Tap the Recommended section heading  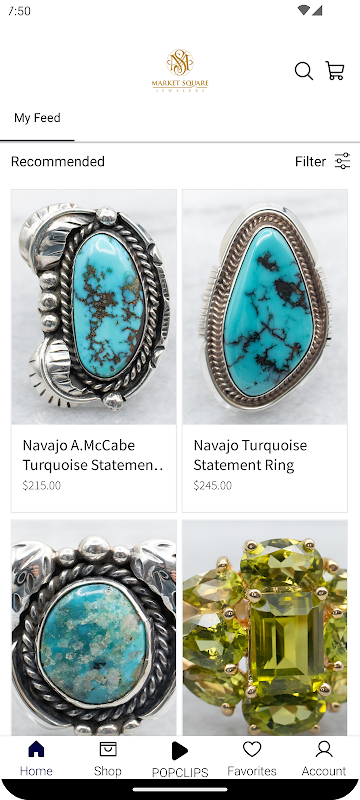pyautogui.click(x=58, y=162)
